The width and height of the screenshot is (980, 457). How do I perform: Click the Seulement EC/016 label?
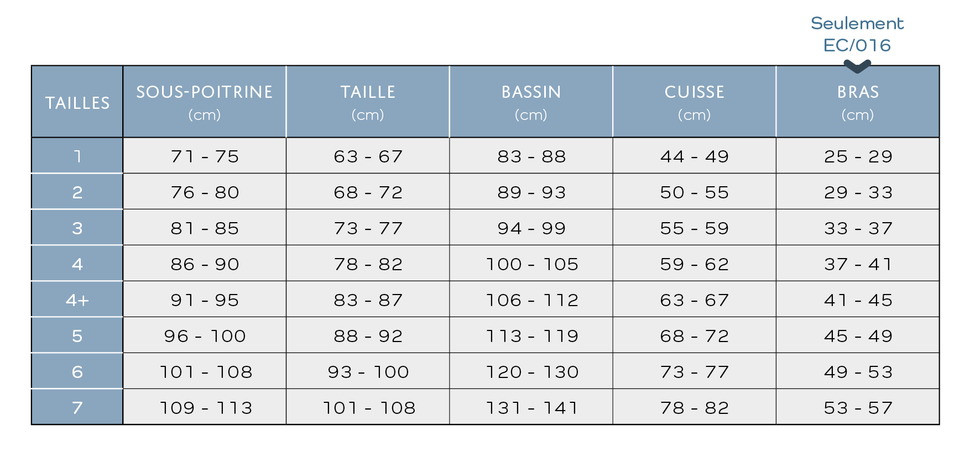857,34
